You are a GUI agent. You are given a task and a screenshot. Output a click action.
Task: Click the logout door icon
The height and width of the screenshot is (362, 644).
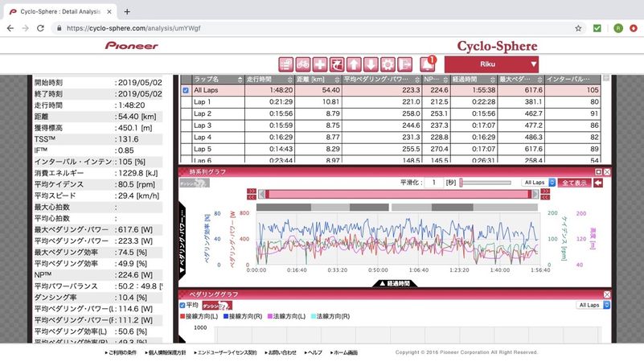[404, 64]
